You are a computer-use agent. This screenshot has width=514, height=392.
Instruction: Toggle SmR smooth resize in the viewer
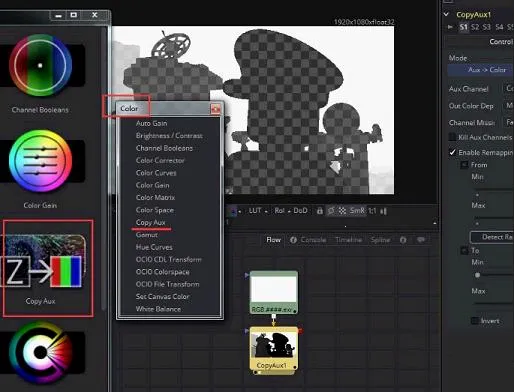357,211
